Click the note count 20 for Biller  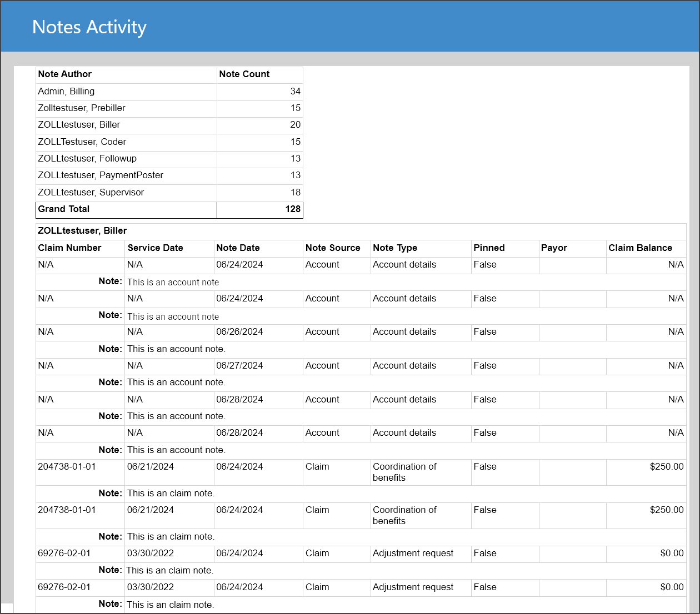(295, 125)
